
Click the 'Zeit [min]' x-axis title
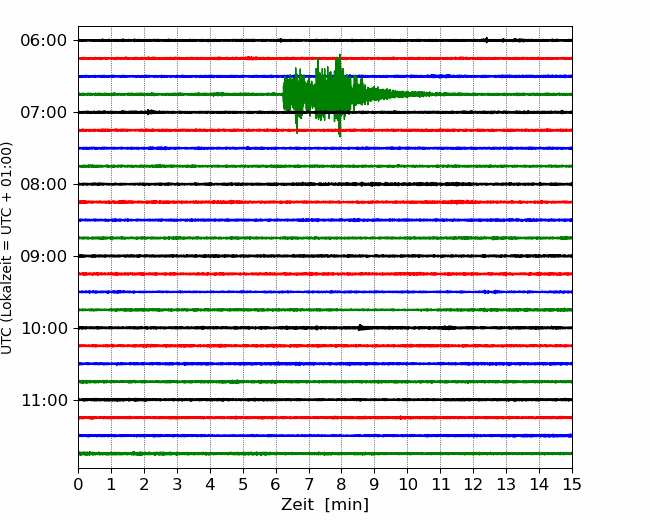pyautogui.click(x=325, y=505)
